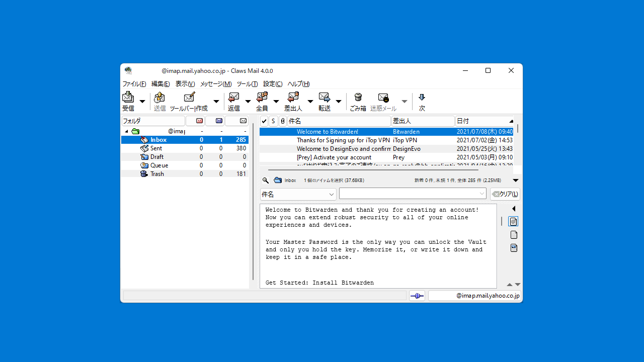Reply to all using 全員 icon
This screenshot has width=644, height=362.
click(x=262, y=97)
